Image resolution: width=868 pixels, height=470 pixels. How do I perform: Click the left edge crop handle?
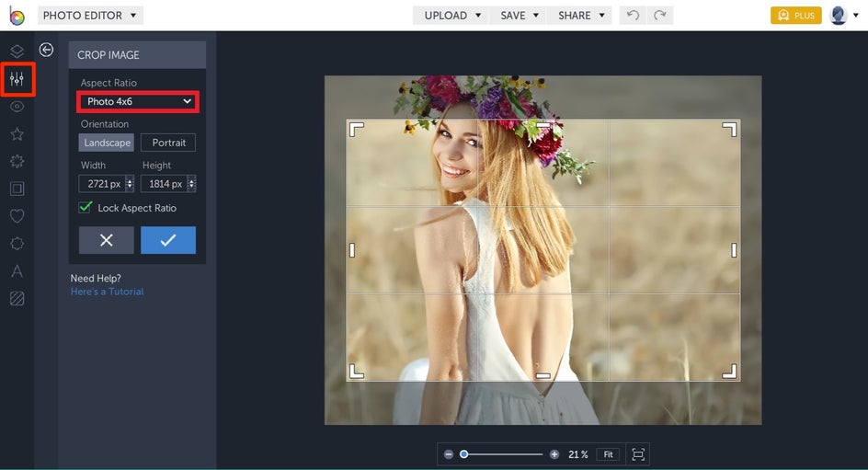coord(352,250)
